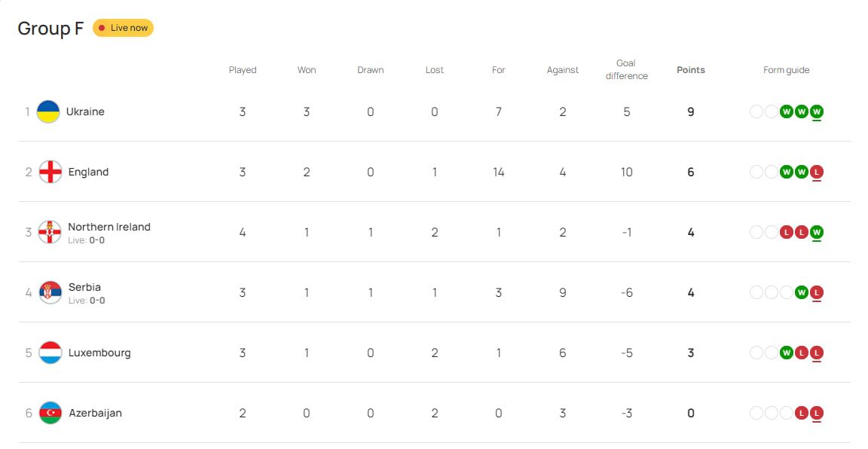The image size is (868, 449).
Task: Select the Azerbaijan team name
Action: (x=95, y=413)
